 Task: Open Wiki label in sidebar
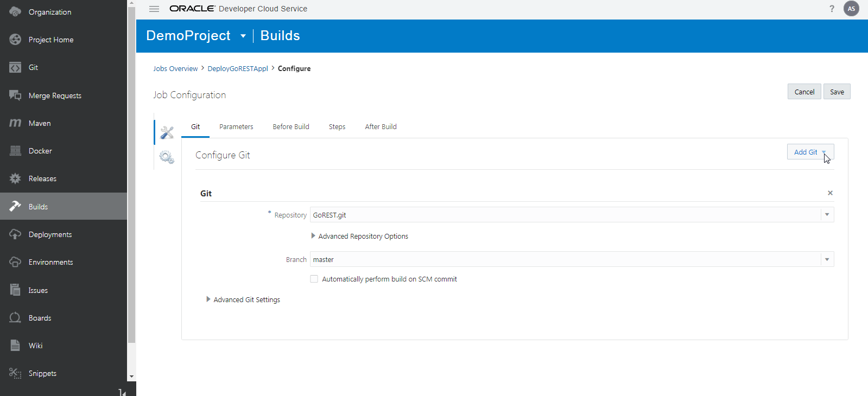point(35,346)
